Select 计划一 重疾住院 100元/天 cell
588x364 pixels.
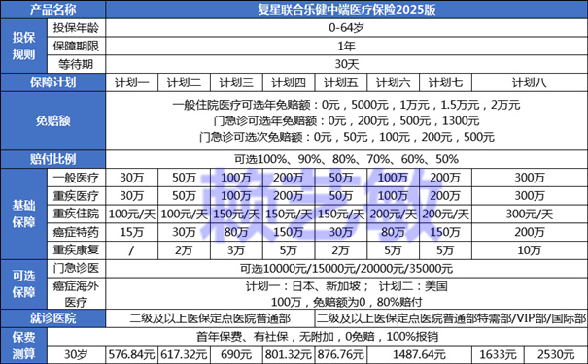coord(131,215)
